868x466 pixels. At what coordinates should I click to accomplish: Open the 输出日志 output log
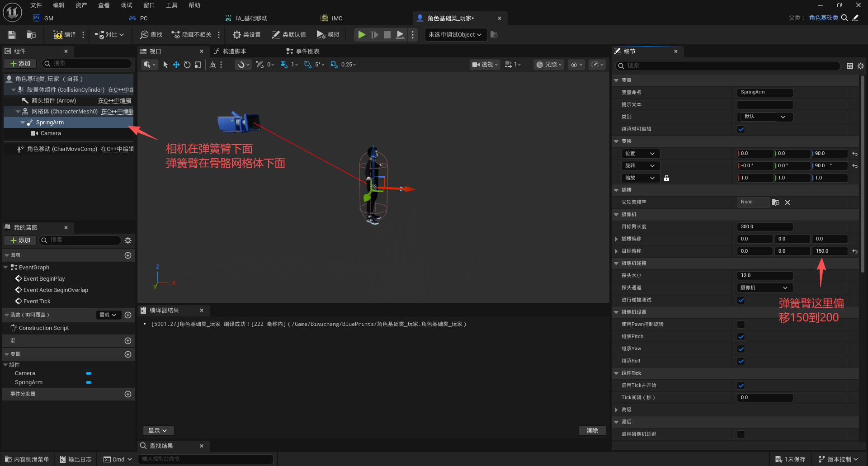coord(76,459)
